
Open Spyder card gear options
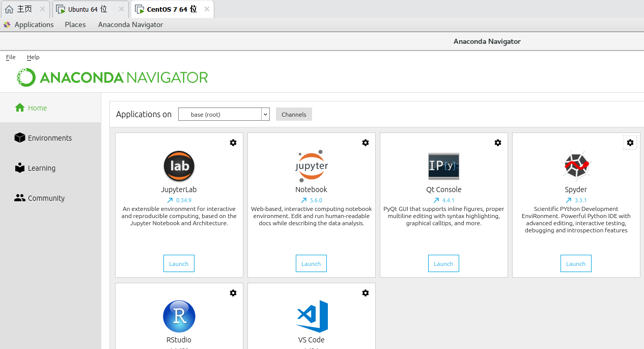point(630,143)
